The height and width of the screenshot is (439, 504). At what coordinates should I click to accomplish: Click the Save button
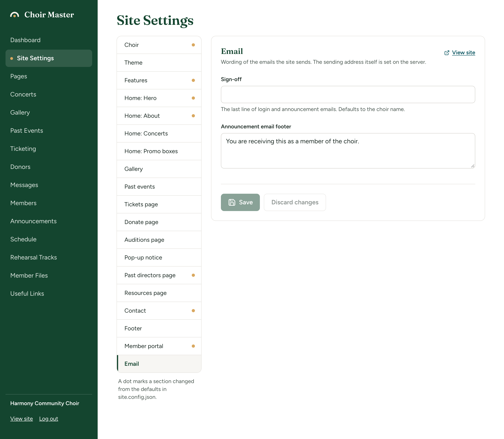(240, 202)
